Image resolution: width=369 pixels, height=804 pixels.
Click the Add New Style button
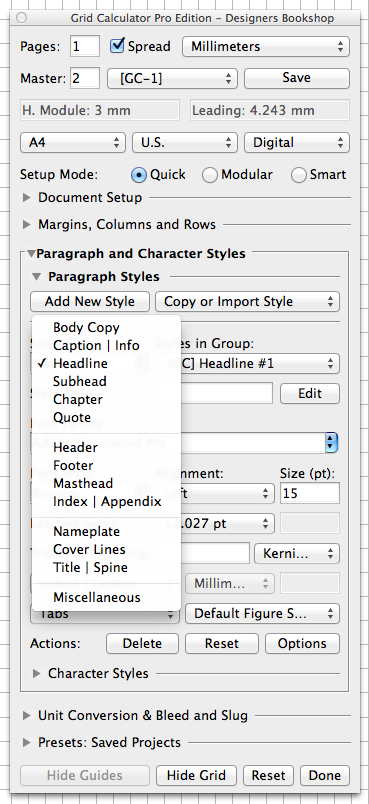tap(90, 302)
